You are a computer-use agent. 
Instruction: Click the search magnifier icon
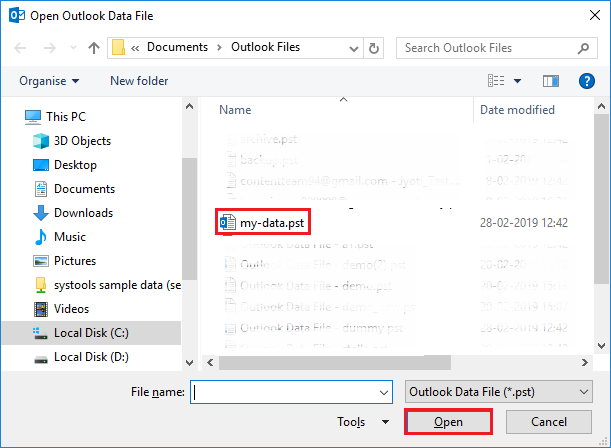tap(583, 48)
